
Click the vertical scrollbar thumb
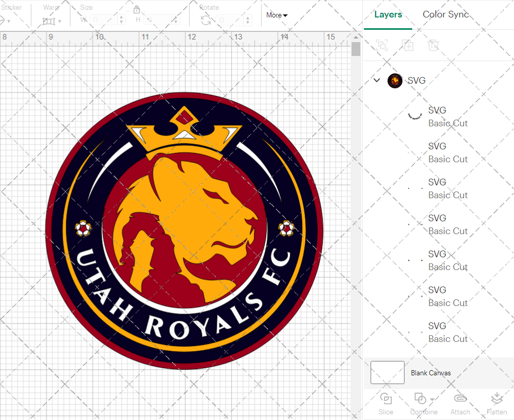click(356, 49)
